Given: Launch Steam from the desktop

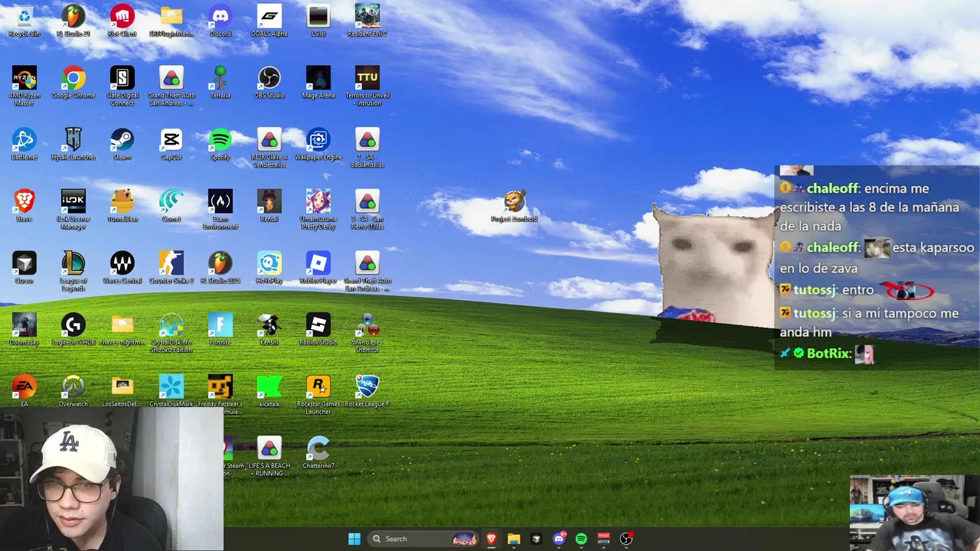Looking at the screenshot, I should pos(122,144).
